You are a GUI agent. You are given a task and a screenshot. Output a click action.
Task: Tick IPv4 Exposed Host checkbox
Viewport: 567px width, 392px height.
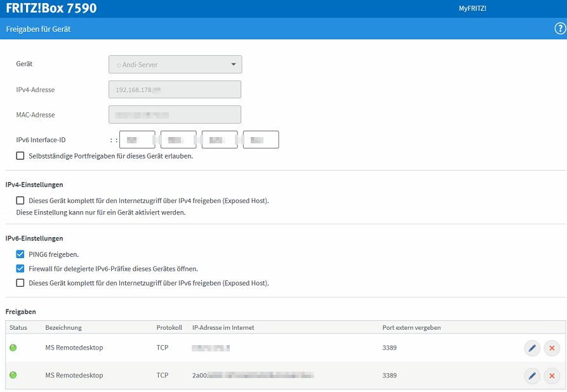pyautogui.click(x=20, y=200)
